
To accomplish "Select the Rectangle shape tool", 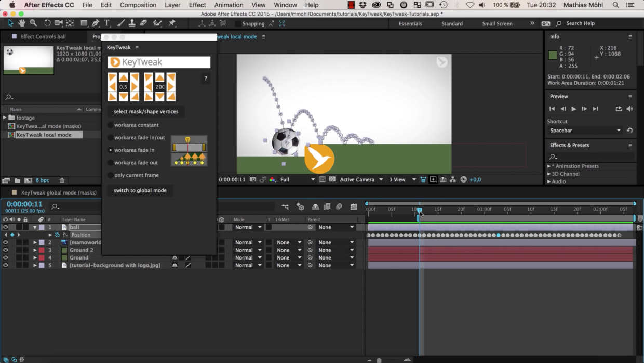I will 84,23.
